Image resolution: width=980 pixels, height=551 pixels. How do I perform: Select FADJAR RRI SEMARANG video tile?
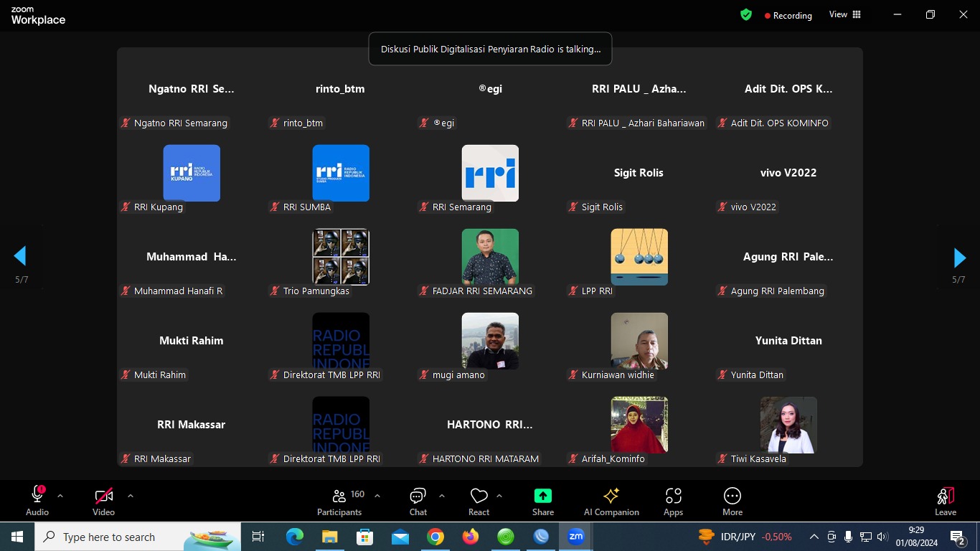pyautogui.click(x=490, y=257)
